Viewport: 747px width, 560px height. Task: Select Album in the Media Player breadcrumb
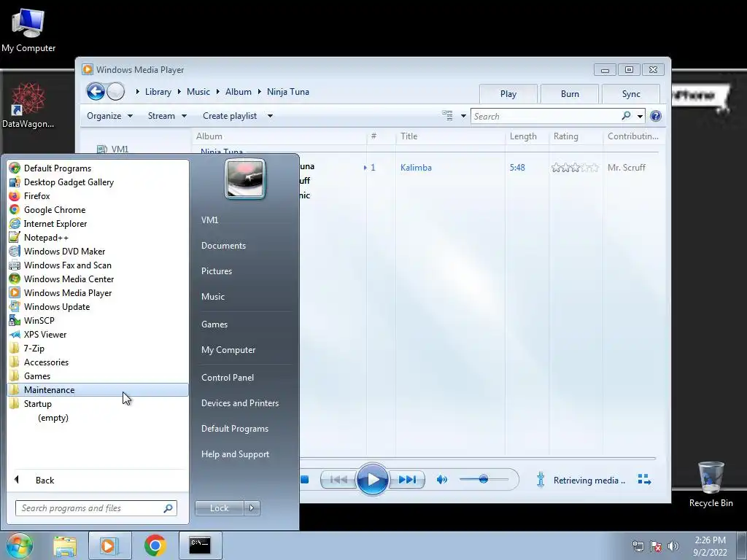(x=239, y=92)
